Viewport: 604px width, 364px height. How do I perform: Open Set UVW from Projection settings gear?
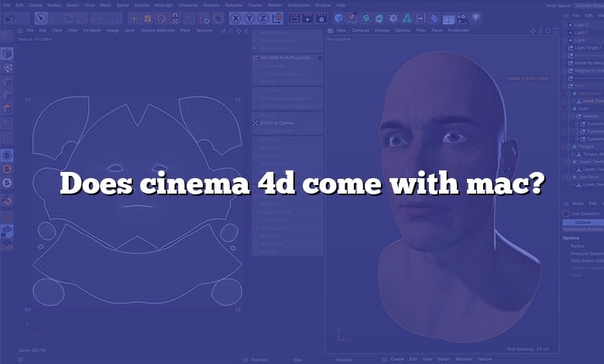coord(320,58)
